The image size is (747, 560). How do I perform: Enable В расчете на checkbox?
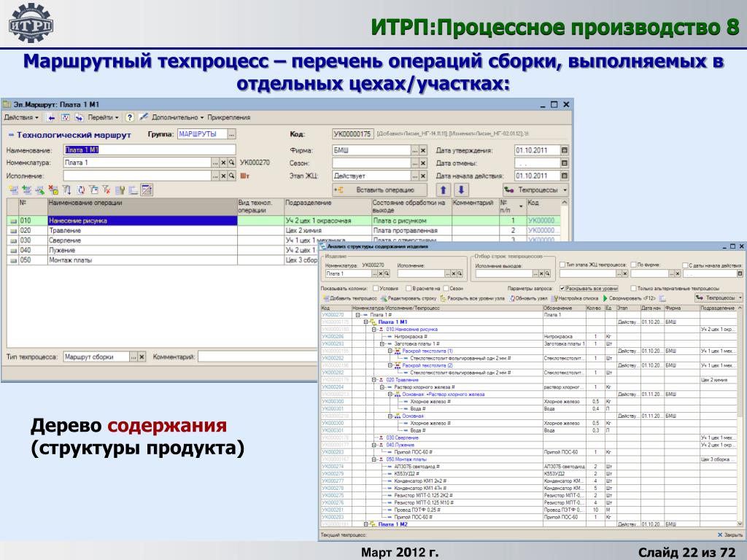(x=409, y=288)
